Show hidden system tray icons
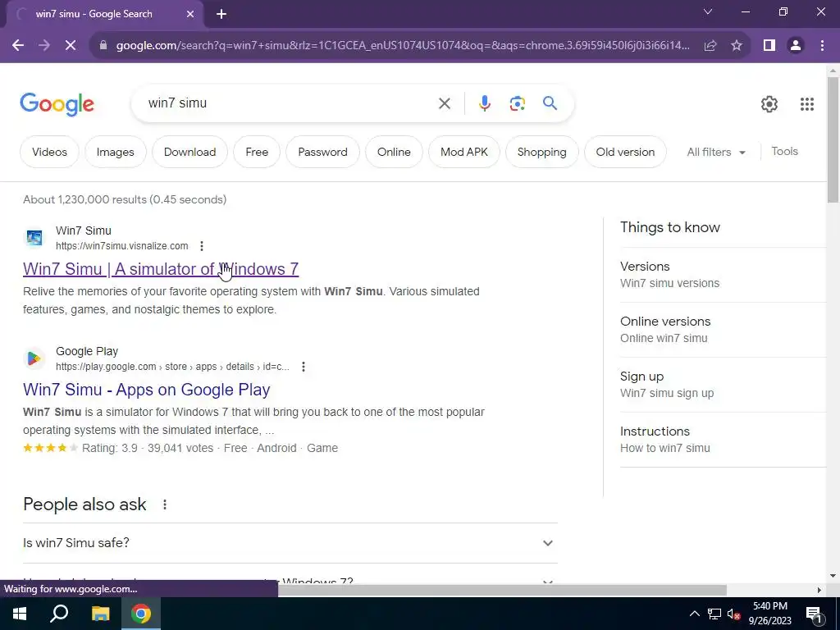840x630 pixels. (694, 614)
